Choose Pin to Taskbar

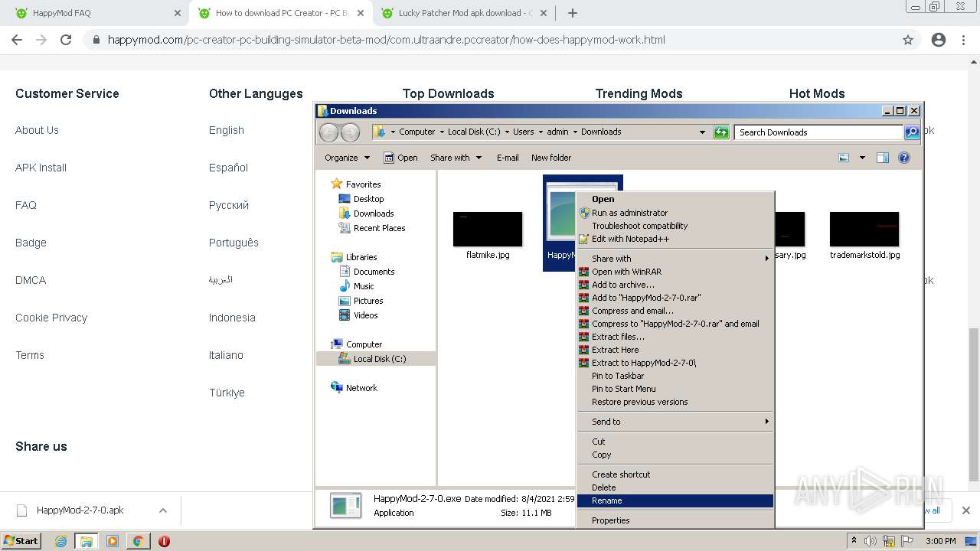675,376
